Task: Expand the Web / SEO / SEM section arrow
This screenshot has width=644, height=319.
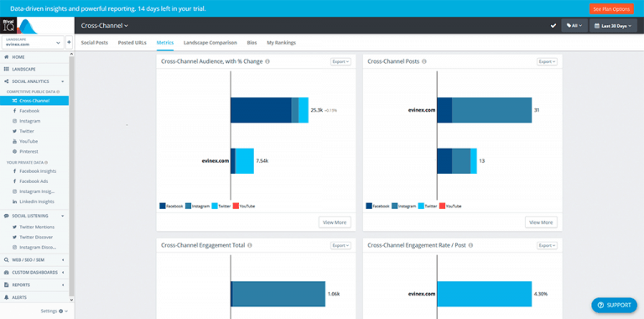Action: (x=62, y=259)
